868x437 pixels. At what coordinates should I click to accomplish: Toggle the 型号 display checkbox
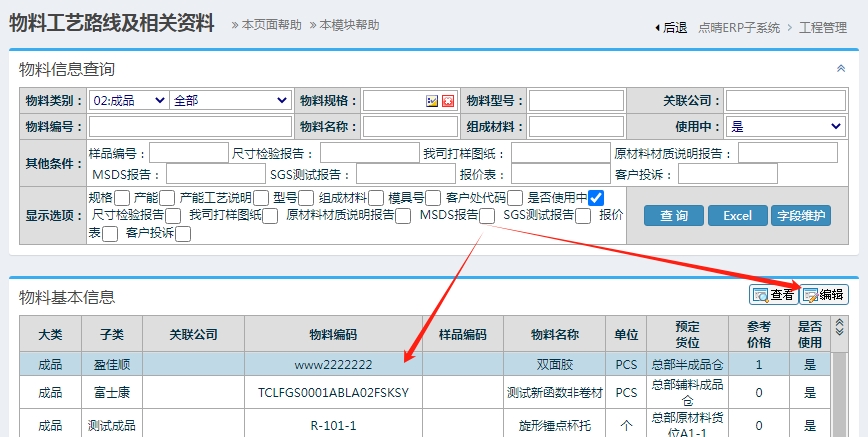pyautogui.click(x=306, y=198)
